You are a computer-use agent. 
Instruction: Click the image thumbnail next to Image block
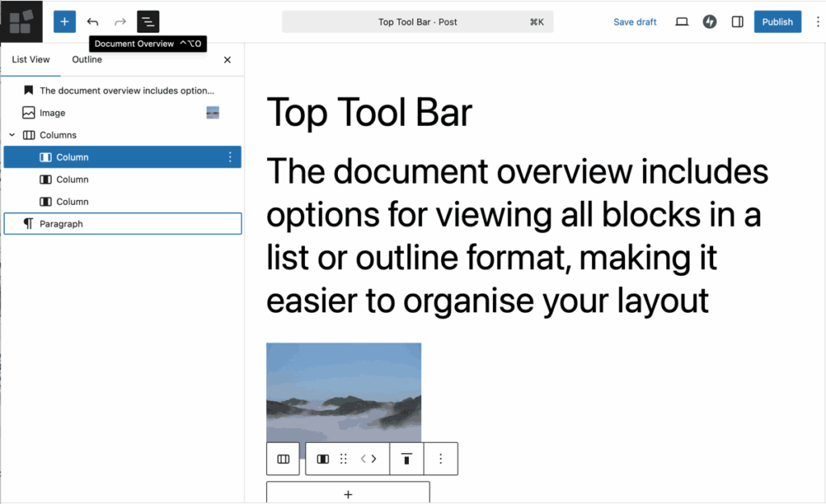(x=212, y=113)
